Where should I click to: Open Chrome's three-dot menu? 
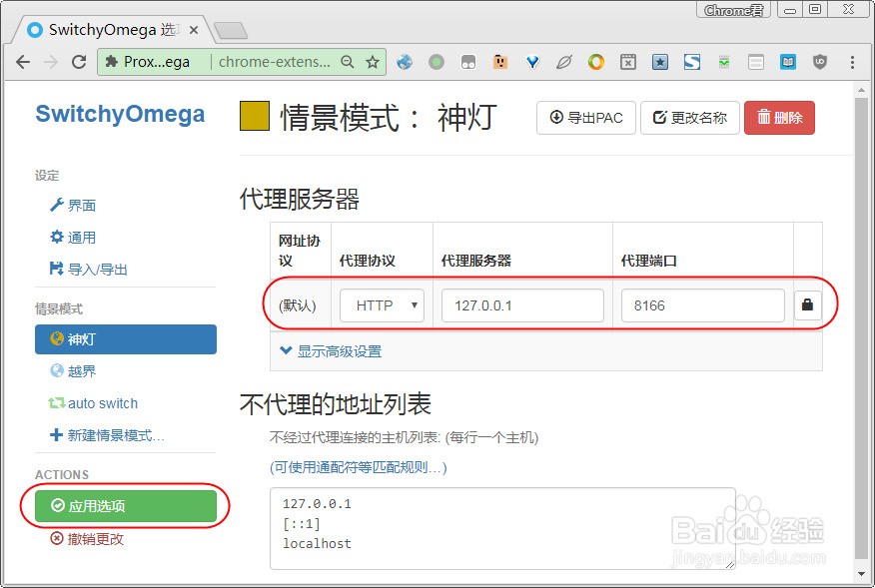(852, 62)
